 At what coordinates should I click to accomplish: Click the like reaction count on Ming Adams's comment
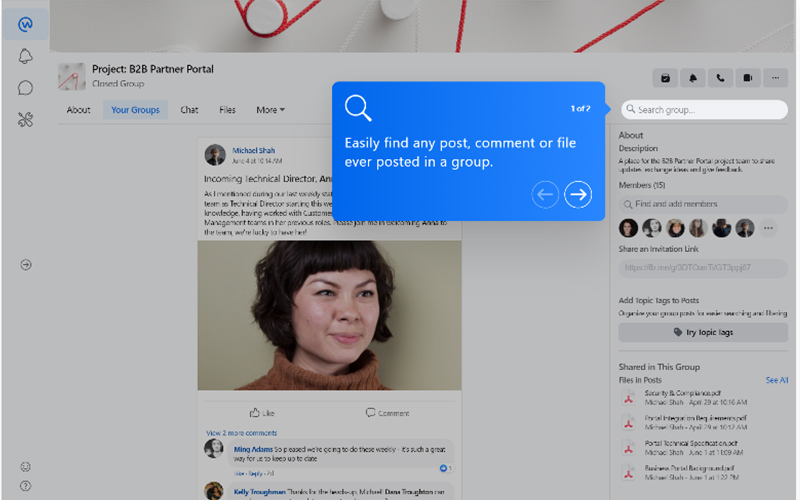(x=445, y=468)
